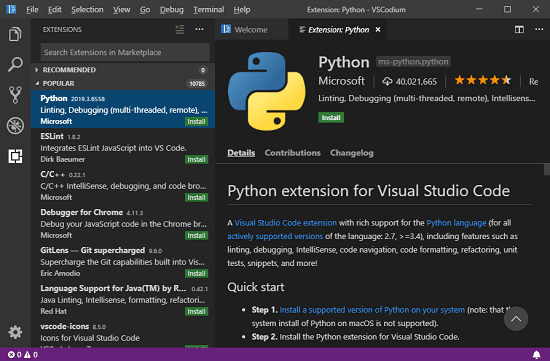The height and width of the screenshot is (361, 550).
Task: Click the Microsoft publisher name
Action: point(341,81)
